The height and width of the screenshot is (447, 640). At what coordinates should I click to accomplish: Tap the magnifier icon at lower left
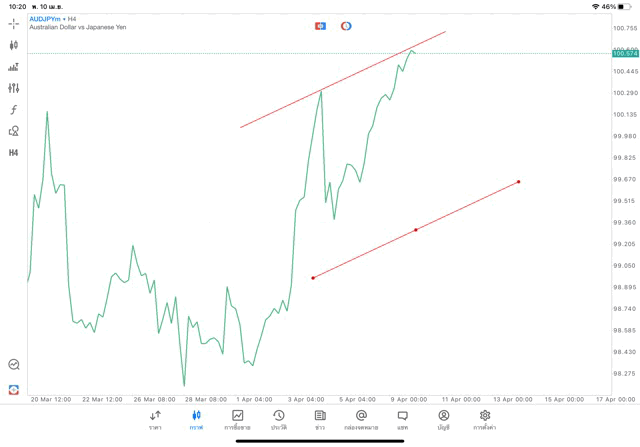(13, 365)
